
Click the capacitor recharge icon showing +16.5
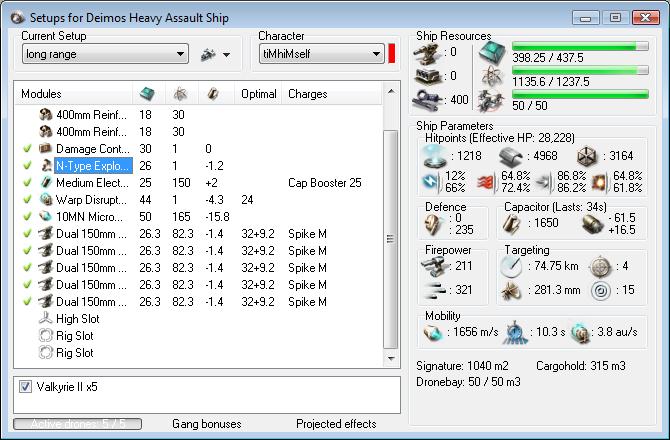[593, 224]
